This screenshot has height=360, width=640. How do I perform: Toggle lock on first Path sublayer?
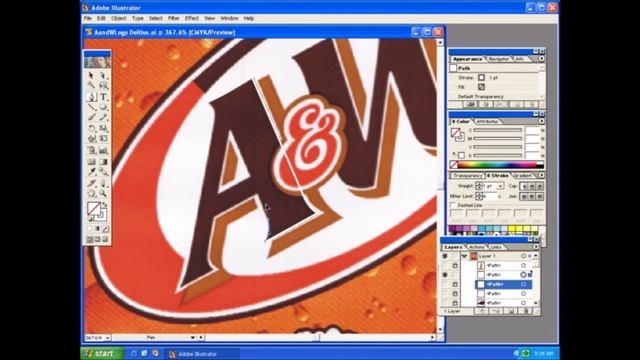click(455, 265)
